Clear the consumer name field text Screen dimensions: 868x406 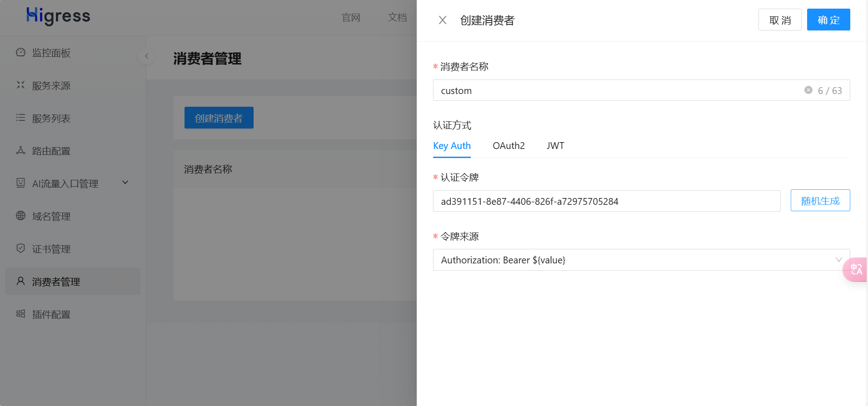[808, 90]
